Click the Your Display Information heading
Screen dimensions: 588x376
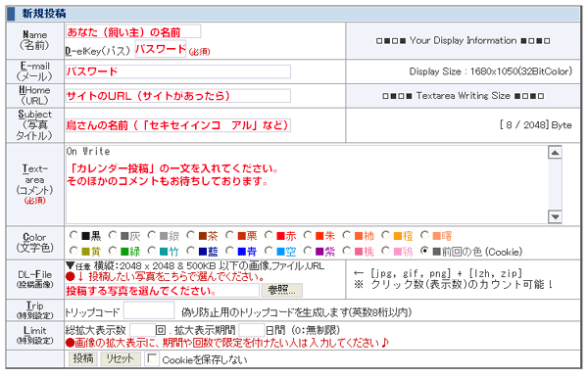464,40
